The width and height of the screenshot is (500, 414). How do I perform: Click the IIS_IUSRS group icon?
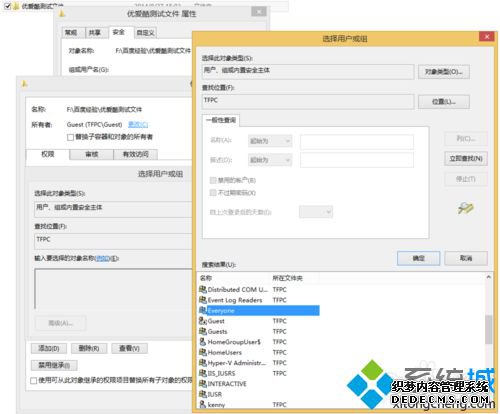click(203, 373)
